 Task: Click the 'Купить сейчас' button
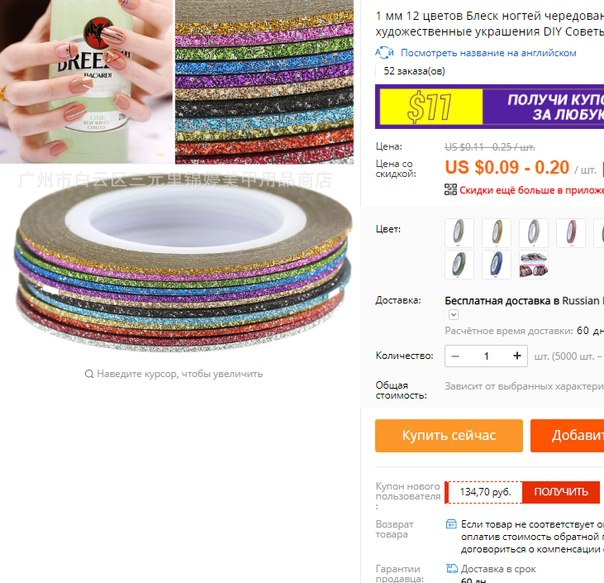[449, 435]
